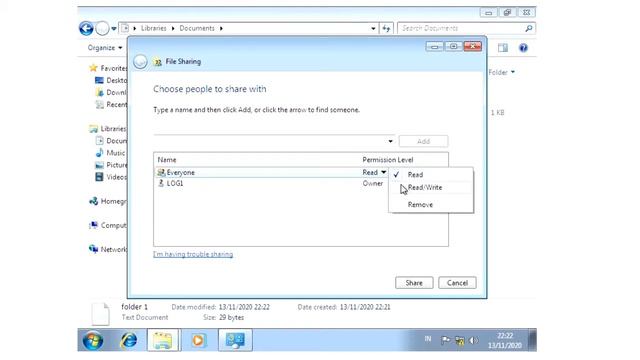This screenshot has width=640, height=360.
Task: Open Explorer help icon
Action: (523, 48)
